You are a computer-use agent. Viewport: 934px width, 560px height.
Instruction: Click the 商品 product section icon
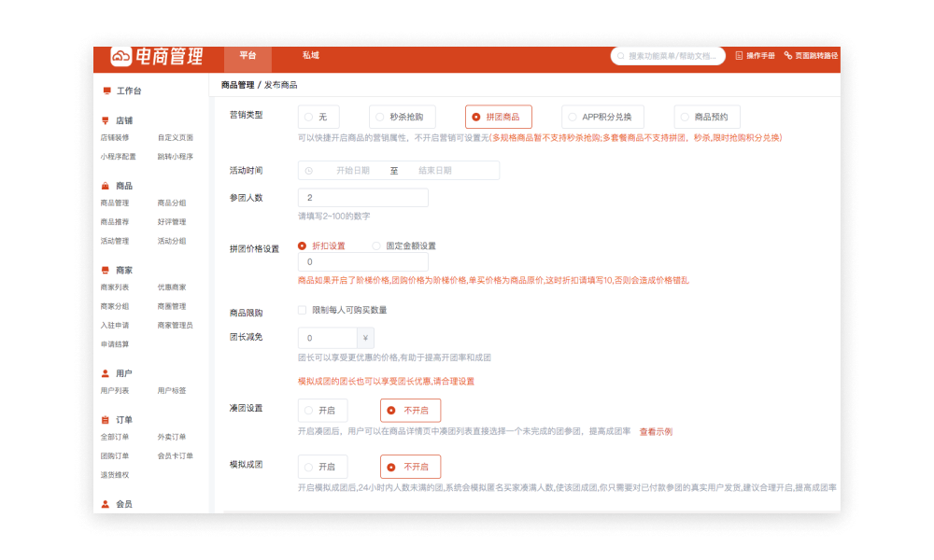(x=106, y=185)
